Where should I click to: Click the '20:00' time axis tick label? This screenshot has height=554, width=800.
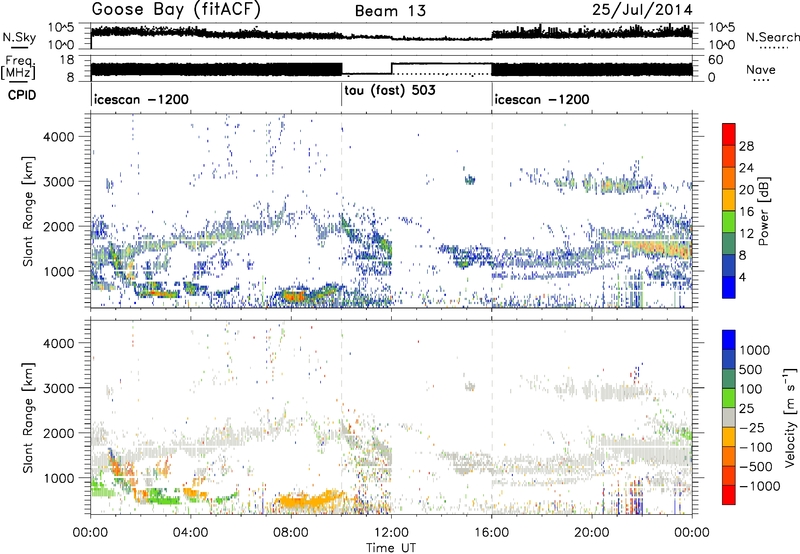coord(592,533)
